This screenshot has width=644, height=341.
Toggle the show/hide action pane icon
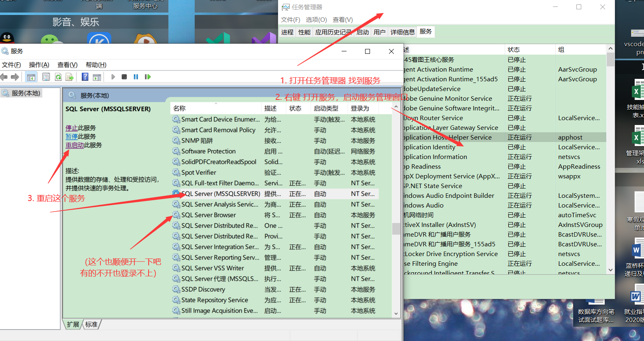tap(97, 77)
